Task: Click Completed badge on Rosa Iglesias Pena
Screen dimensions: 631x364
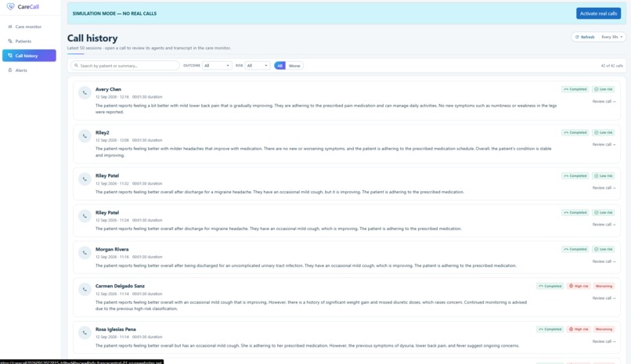Action: [550, 329]
